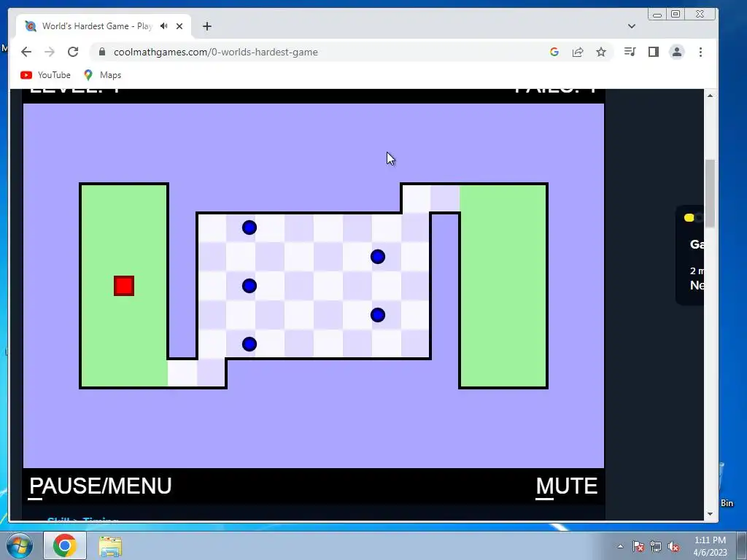Click the taskbar clock showing 1:11 PM
The image size is (747, 560).
click(710, 546)
